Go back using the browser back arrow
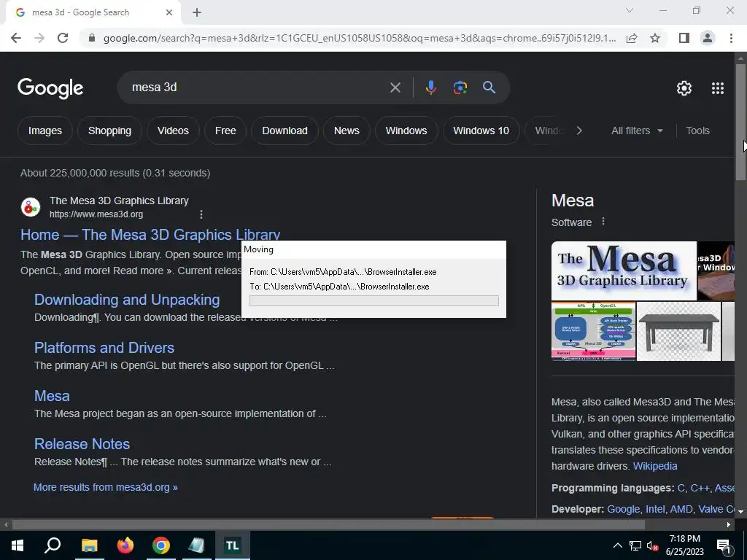 click(16, 38)
